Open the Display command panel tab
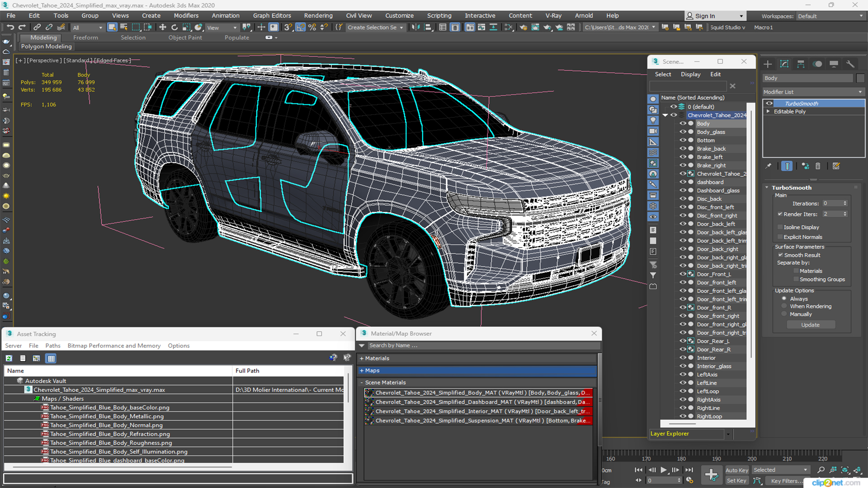 [x=834, y=64]
